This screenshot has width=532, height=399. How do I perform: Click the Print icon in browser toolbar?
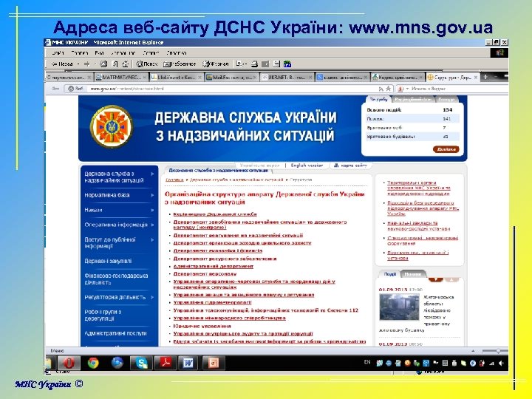click(x=254, y=64)
